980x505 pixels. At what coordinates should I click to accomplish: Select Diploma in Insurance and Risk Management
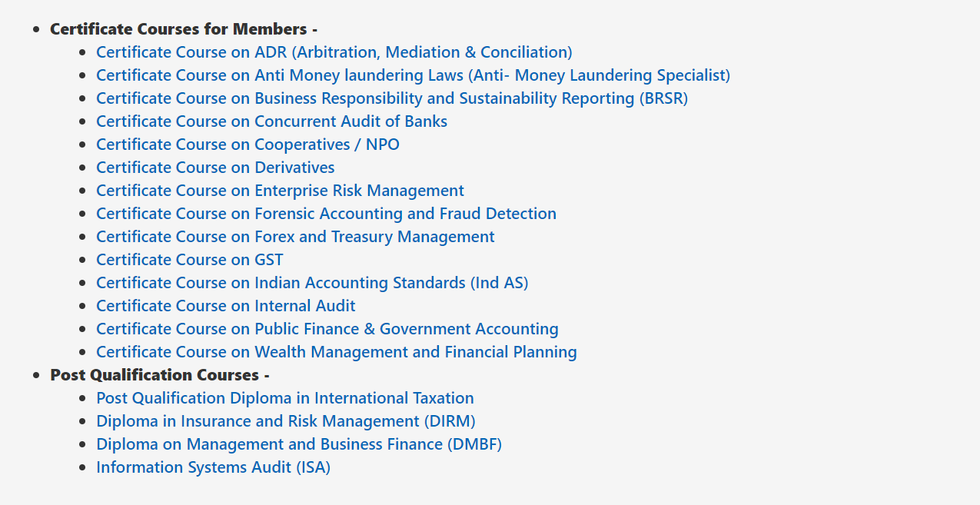tap(285, 421)
